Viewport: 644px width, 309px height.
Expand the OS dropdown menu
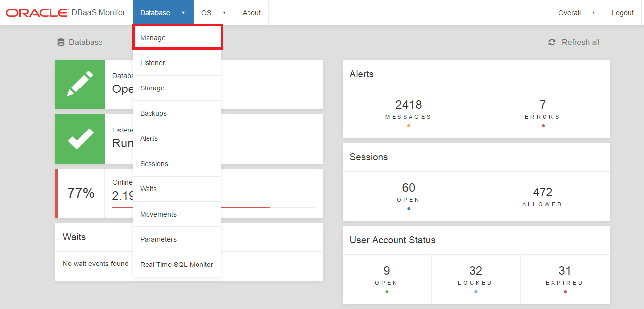tap(213, 13)
